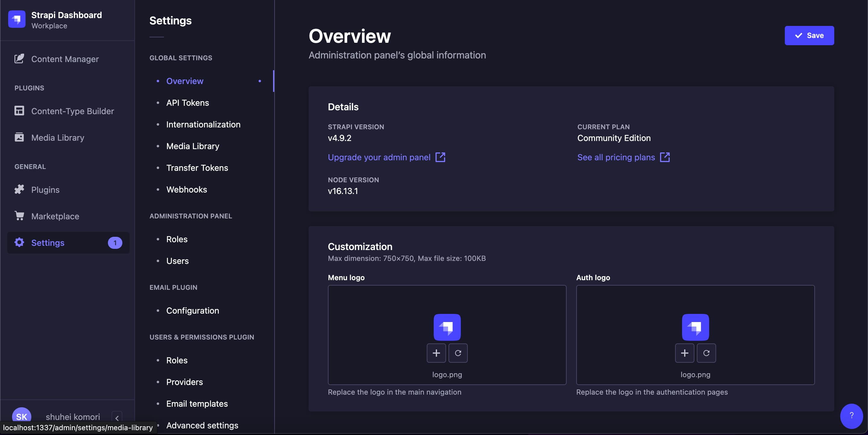Click the Auth logo upload area

[695, 335]
